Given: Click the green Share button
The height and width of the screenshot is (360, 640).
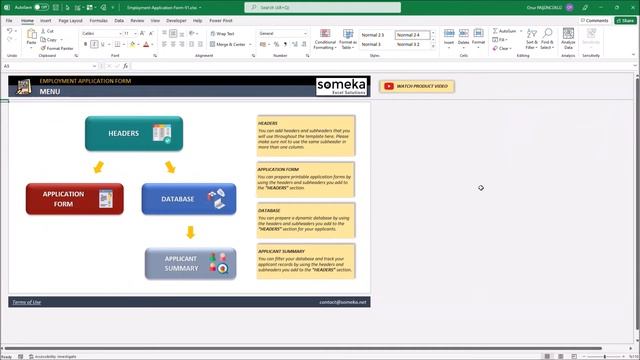Looking at the screenshot, I should [x=625, y=20].
